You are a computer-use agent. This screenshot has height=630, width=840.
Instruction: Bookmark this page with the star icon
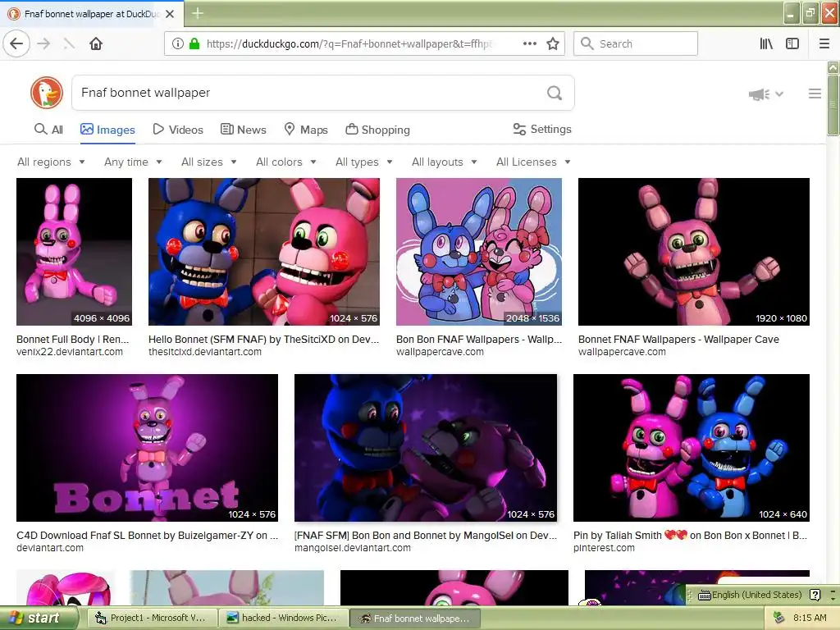[x=553, y=43]
